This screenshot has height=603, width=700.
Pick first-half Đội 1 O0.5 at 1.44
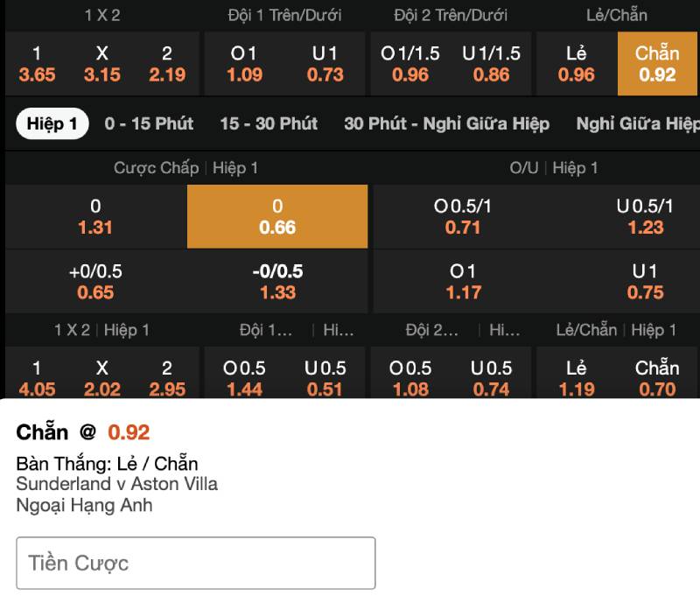pyautogui.click(x=244, y=378)
